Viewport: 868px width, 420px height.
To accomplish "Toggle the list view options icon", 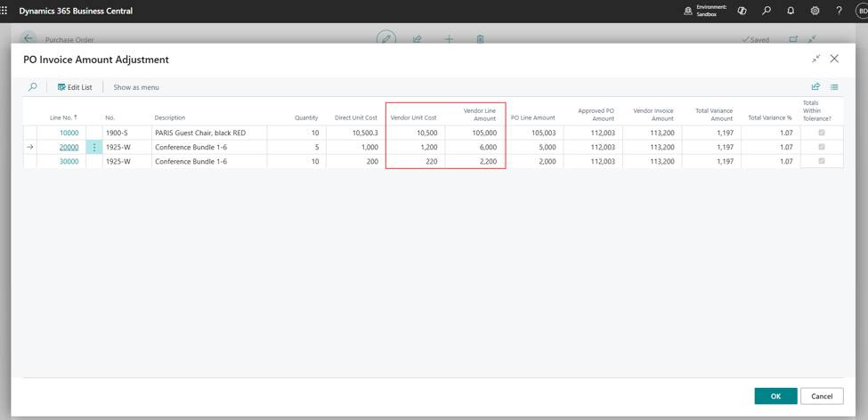I will point(834,87).
